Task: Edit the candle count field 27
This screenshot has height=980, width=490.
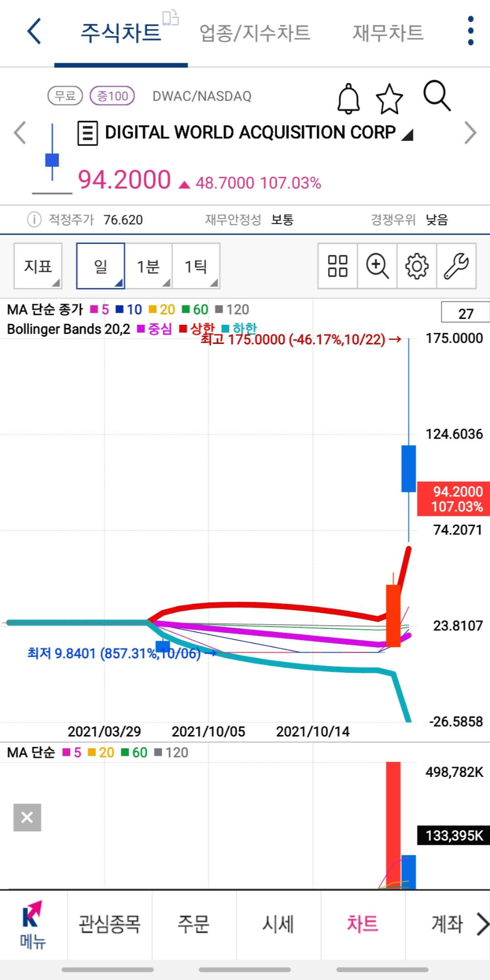Action: point(465,313)
